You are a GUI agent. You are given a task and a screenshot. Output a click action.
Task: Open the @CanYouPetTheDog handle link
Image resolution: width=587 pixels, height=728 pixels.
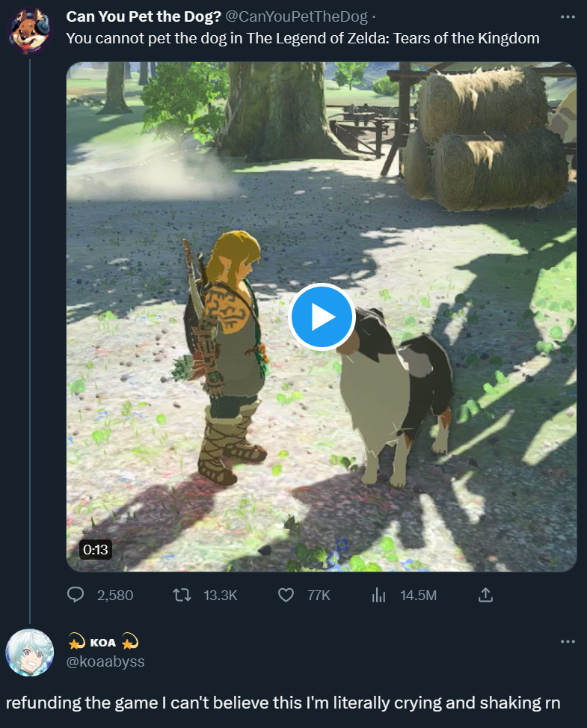point(296,16)
